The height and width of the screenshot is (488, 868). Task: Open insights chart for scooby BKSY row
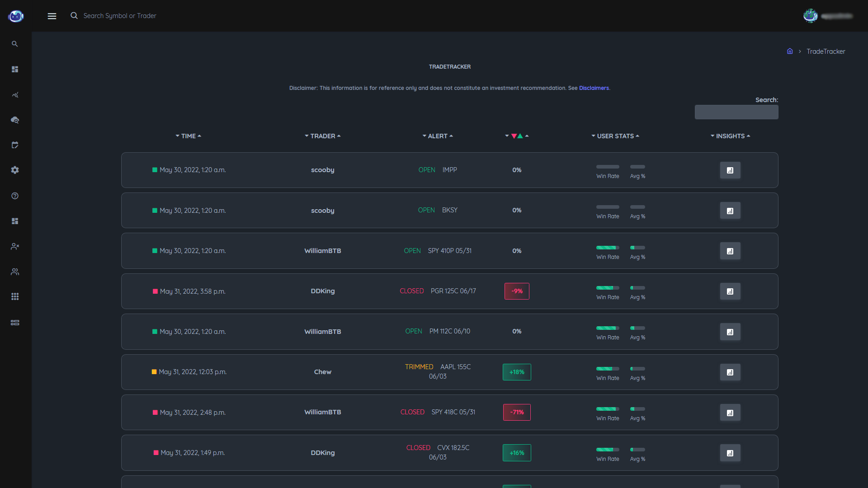tap(730, 211)
